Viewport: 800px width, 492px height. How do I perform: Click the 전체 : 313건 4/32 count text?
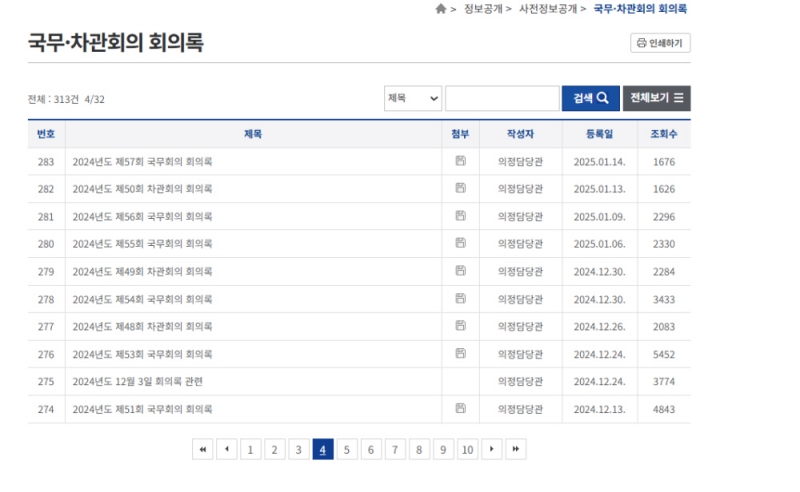66,99
